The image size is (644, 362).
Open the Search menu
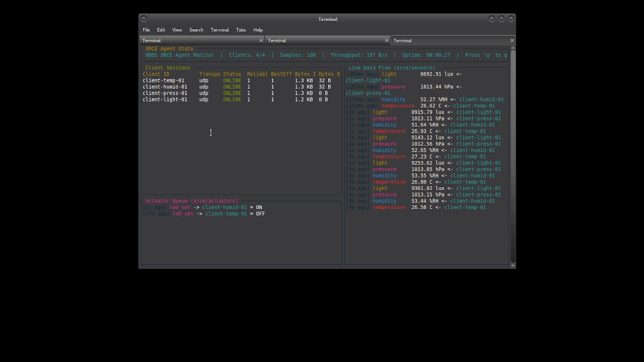point(196,30)
